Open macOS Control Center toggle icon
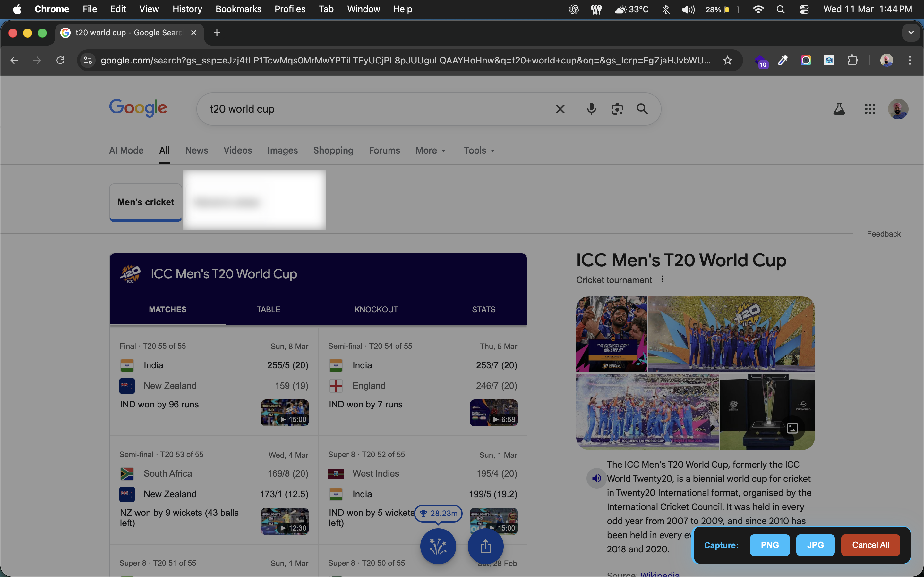The width and height of the screenshot is (924, 577). pyautogui.click(x=804, y=9)
